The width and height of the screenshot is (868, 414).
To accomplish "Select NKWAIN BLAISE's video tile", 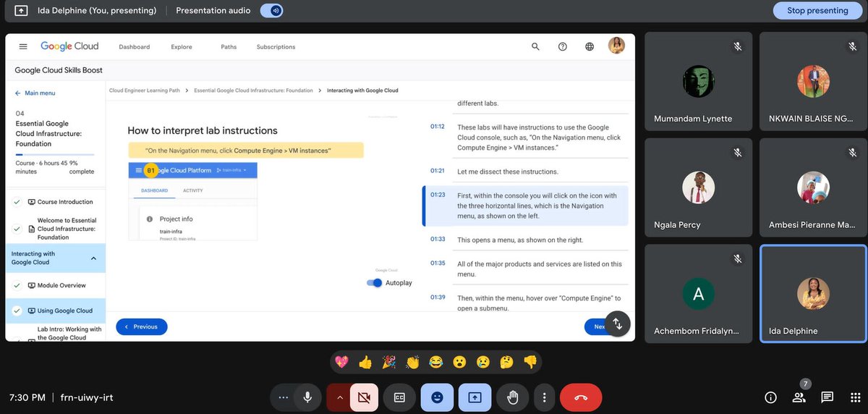I will [813, 81].
